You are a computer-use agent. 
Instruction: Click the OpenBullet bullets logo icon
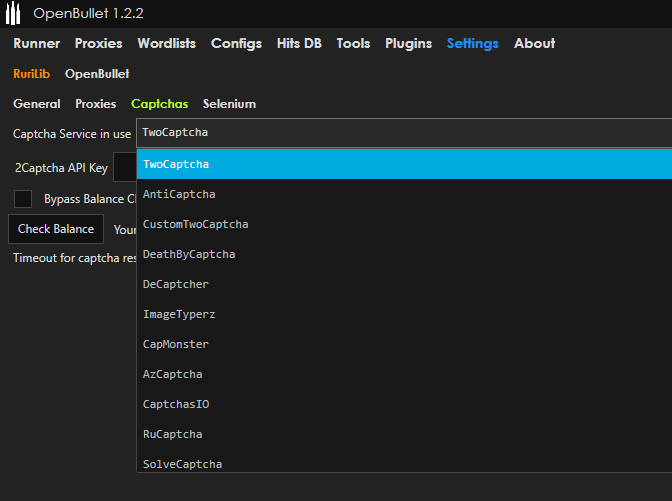click(14, 14)
